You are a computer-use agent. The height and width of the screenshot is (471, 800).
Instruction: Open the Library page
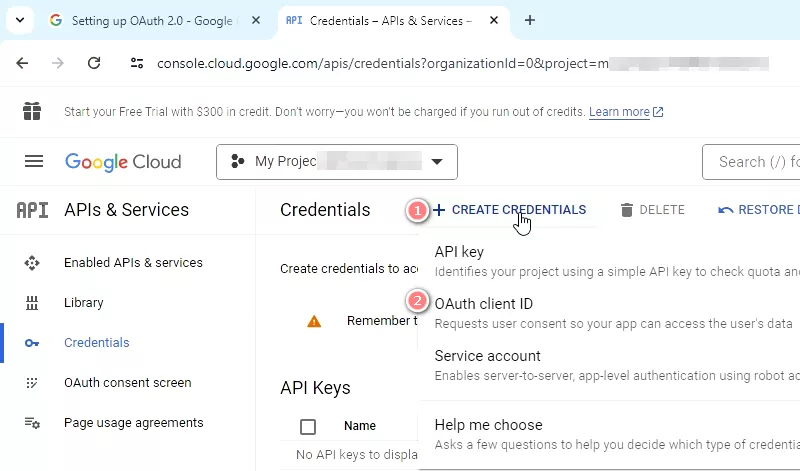84,303
